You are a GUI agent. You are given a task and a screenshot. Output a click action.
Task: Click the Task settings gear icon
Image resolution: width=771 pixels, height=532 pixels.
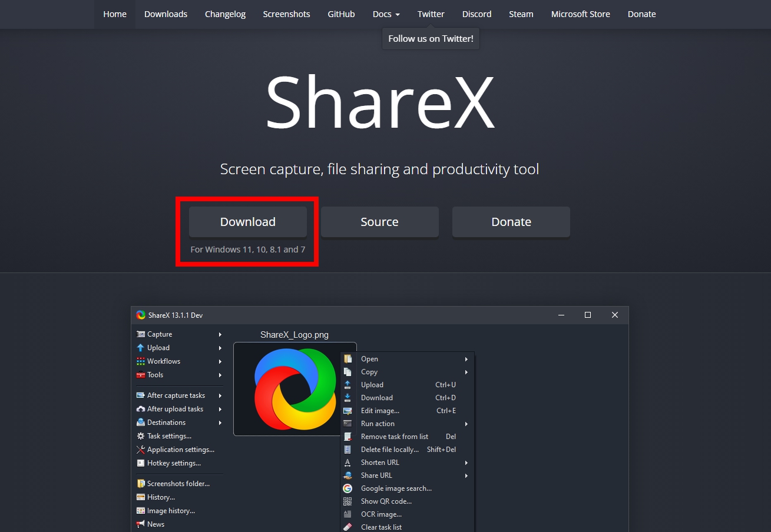pos(141,436)
